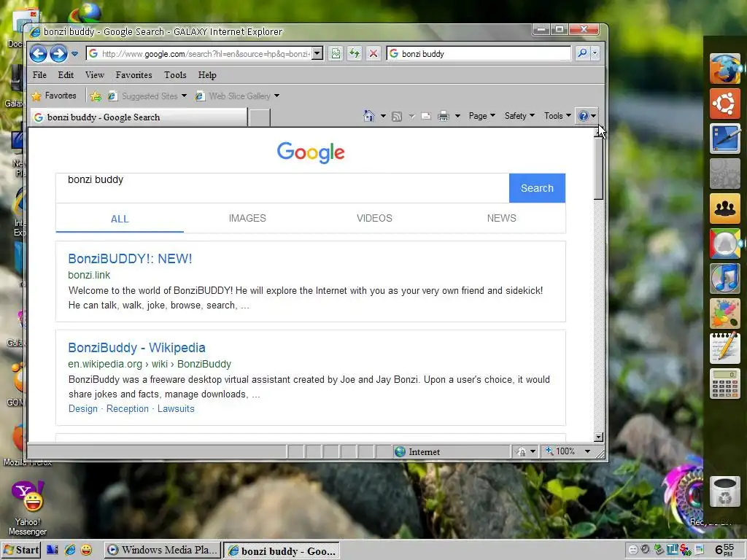
Task: Click the Google logo
Action: pyautogui.click(x=311, y=152)
